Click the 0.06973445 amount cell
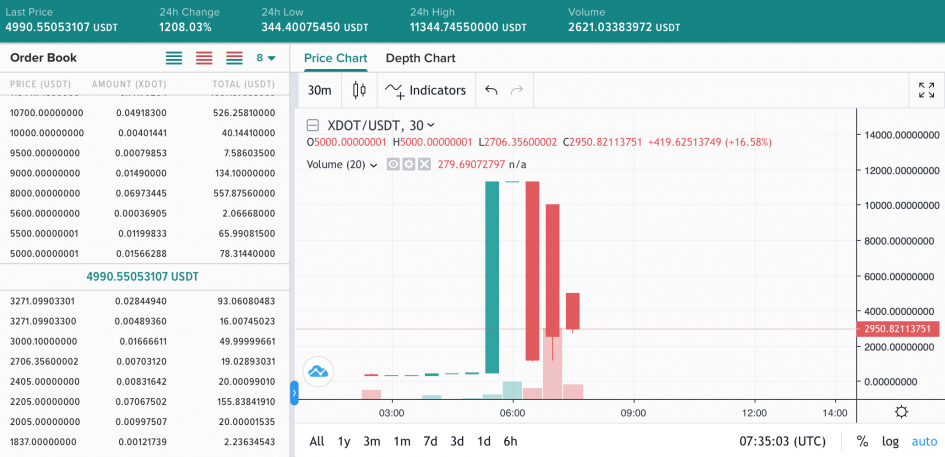Viewport: 945px width, 457px height. (x=141, y=194)
